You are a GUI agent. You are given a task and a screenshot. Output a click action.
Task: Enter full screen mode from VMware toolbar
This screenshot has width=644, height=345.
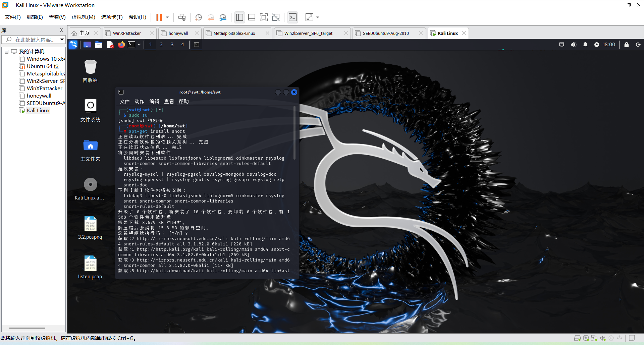point(264,17)
